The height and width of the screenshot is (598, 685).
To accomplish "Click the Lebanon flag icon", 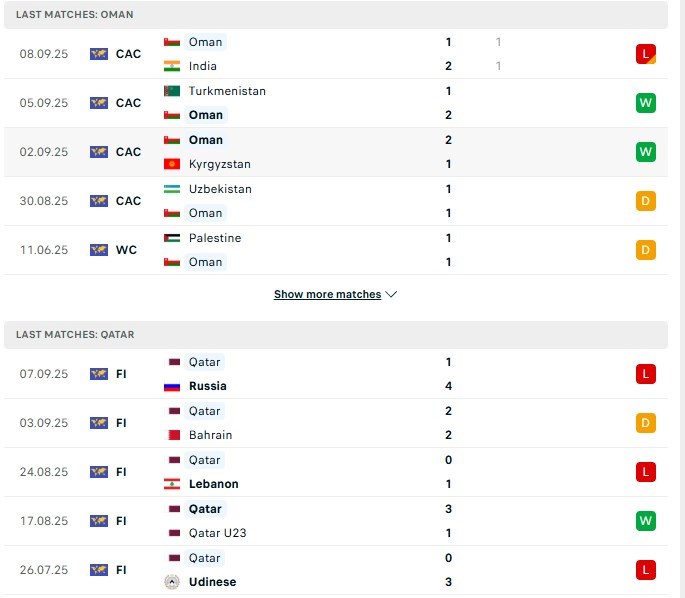I will 172,484.
